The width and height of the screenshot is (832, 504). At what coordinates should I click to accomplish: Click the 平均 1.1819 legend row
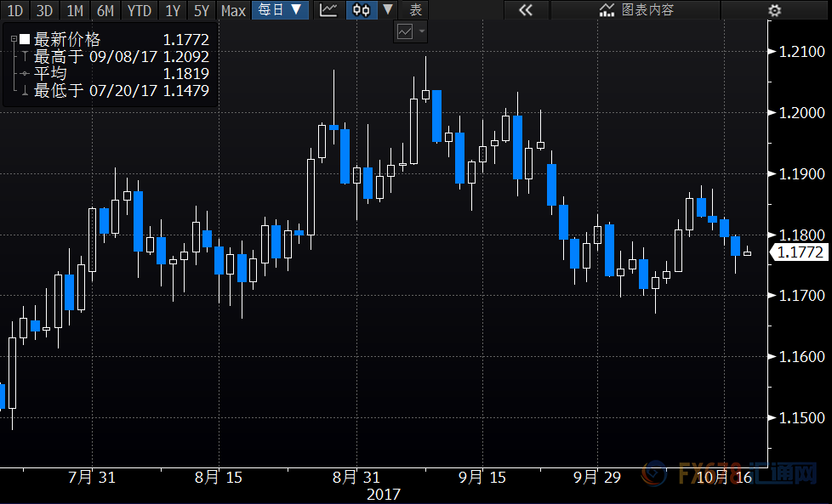(x=109, y=73)
